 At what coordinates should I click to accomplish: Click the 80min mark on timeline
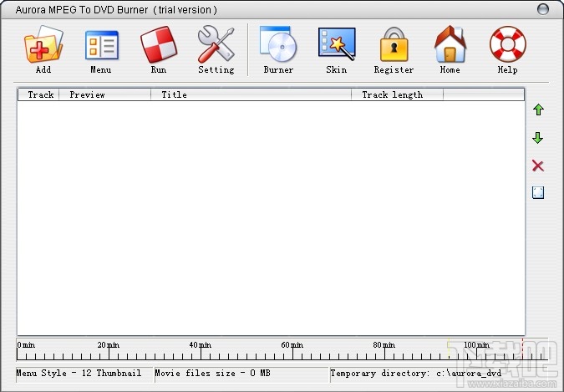pos(384,345)
